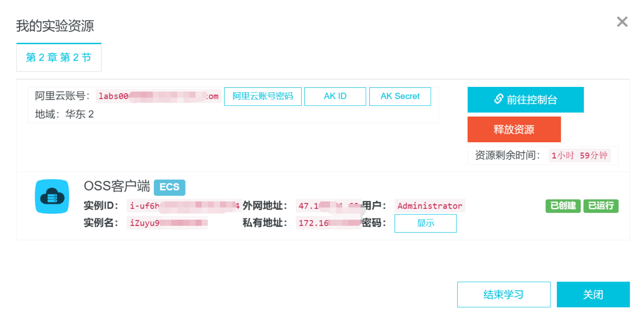The width and height of the screenshot is (644, 320).
Task: Select the 第 2 章 第 2 节 tab
Action: (x=59, y=57)
